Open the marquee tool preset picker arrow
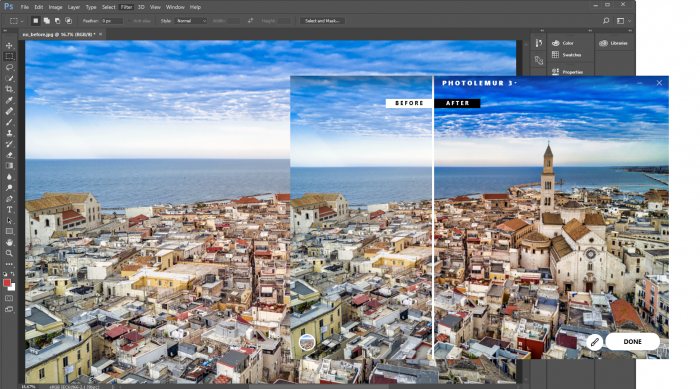 pos(22,21)
